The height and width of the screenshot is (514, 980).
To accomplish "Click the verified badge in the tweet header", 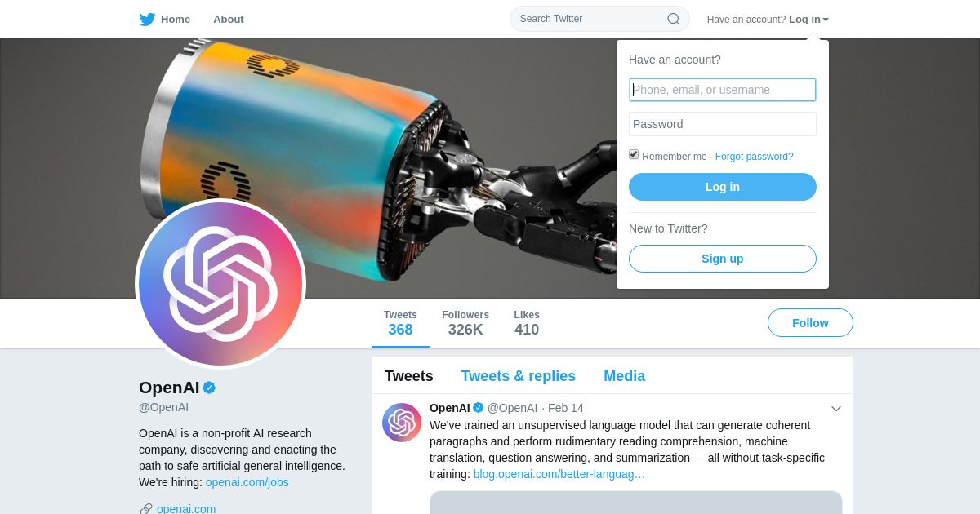I will (479, 408).
